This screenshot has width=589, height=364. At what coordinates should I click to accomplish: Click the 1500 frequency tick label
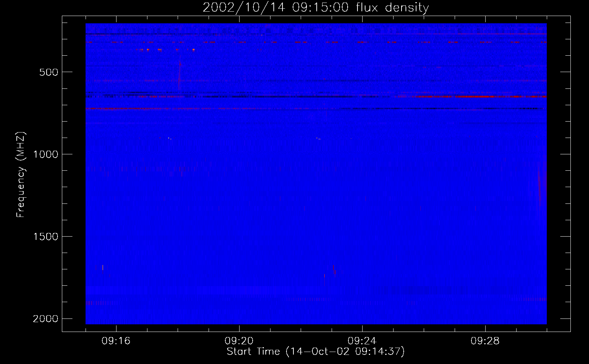tap(46, 237)
